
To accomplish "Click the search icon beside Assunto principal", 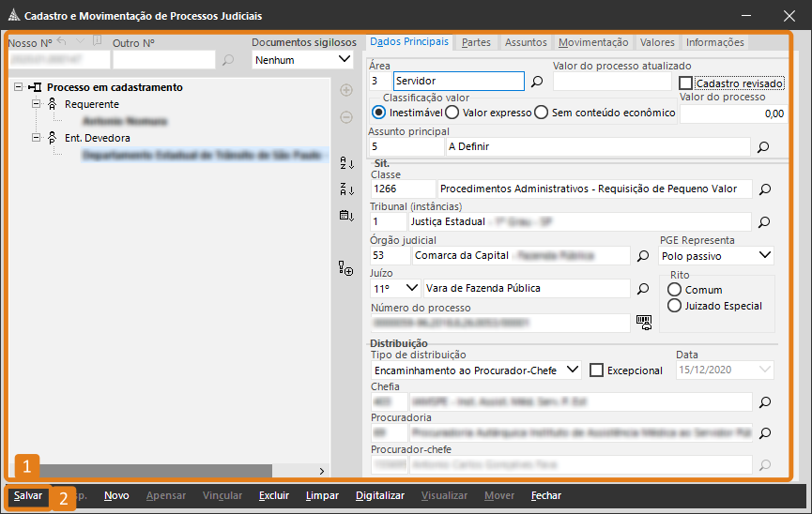I will coord(763,147).
